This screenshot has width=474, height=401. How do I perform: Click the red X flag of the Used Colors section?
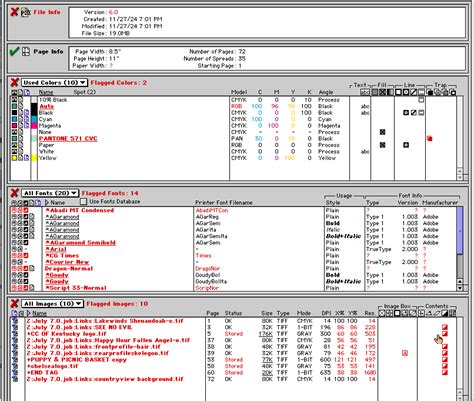pyautogui.click(x=14, y=82)
